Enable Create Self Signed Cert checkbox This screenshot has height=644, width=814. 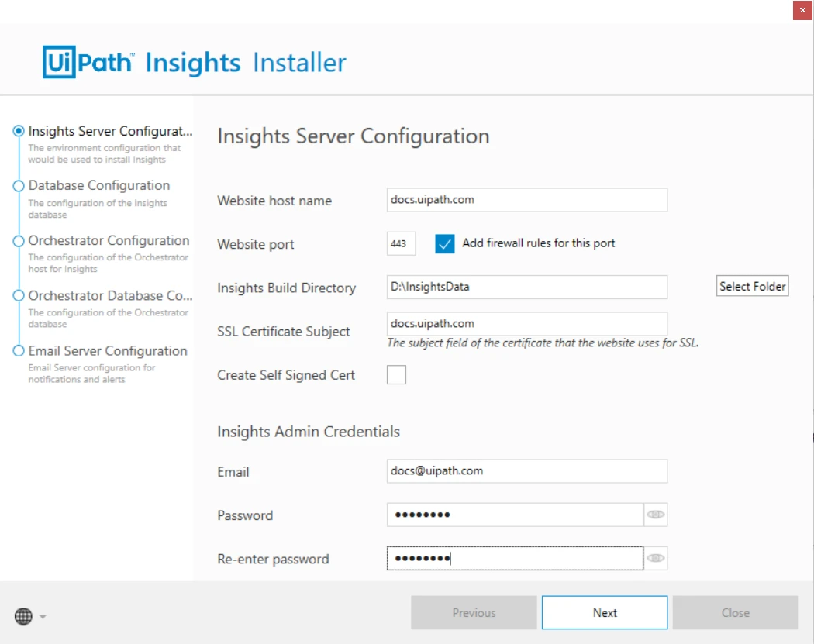(x=396, y=374)
